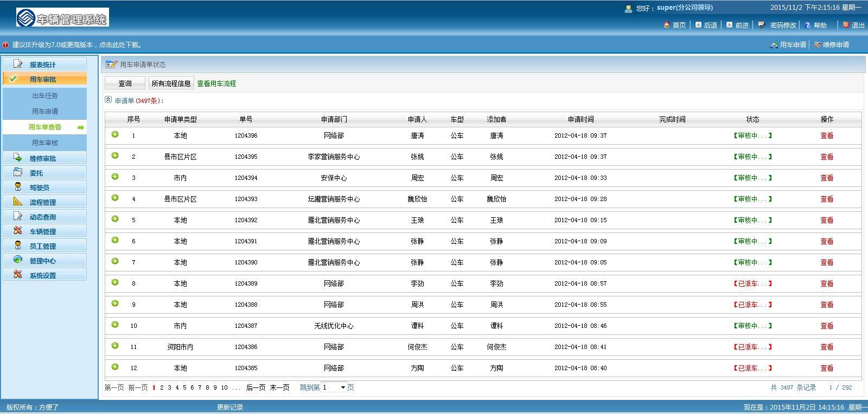Screen dimensions: 868x414
Task: Click 查看 for order 1204385
Action: click(827, 368)
